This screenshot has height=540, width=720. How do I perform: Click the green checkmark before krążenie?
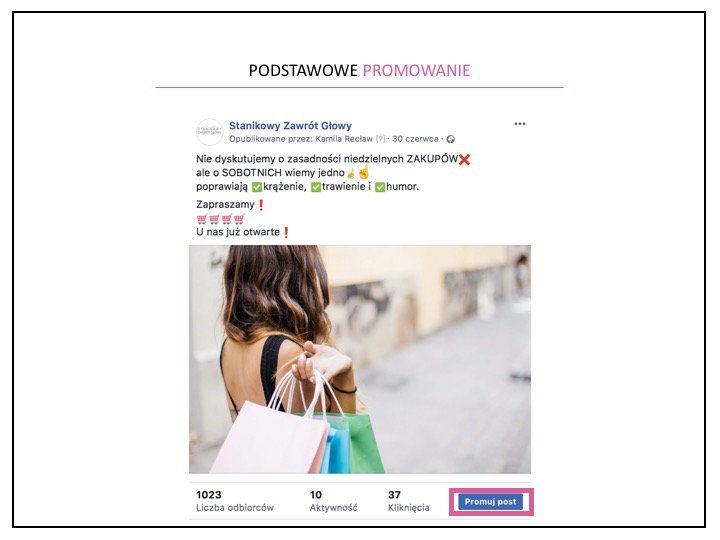point(257,187)
